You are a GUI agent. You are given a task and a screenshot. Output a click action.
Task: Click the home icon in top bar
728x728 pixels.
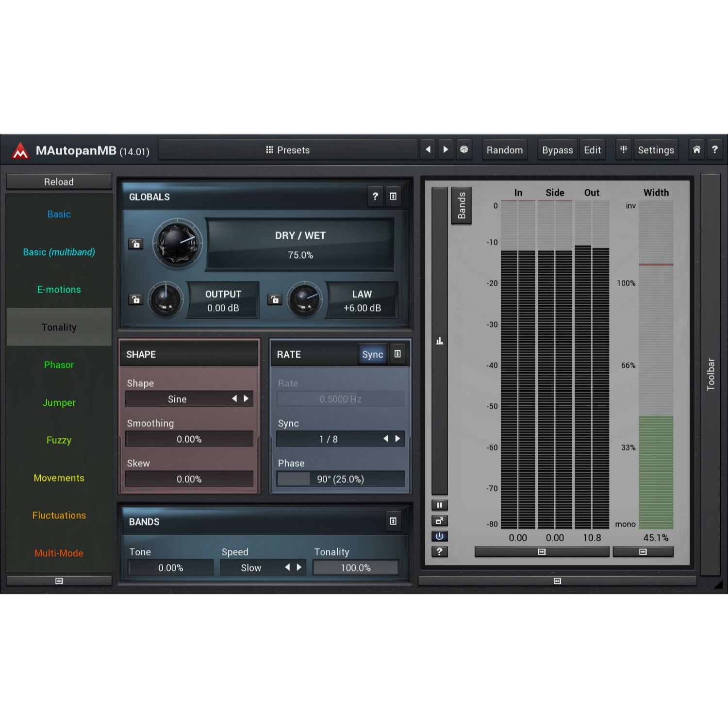[x=696, y=149]
